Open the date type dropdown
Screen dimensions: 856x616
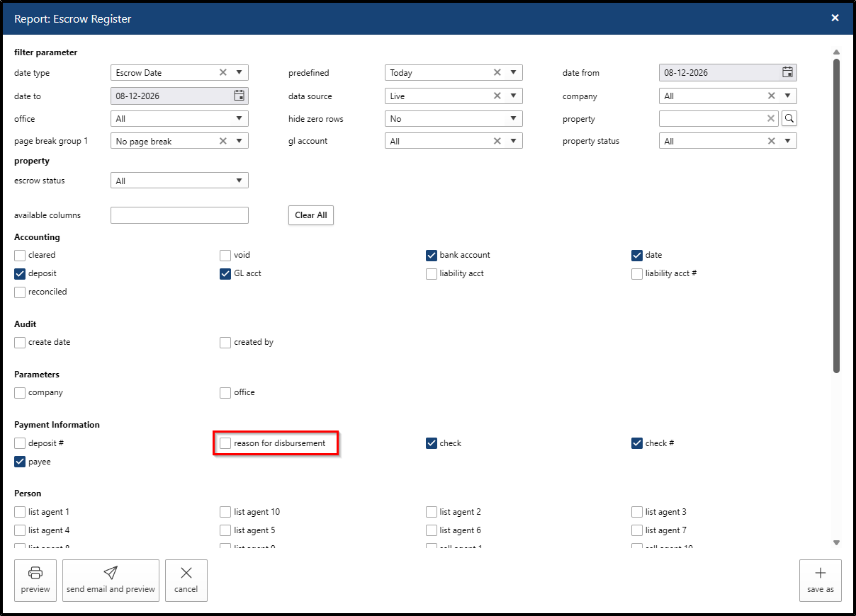coord(240,72)
